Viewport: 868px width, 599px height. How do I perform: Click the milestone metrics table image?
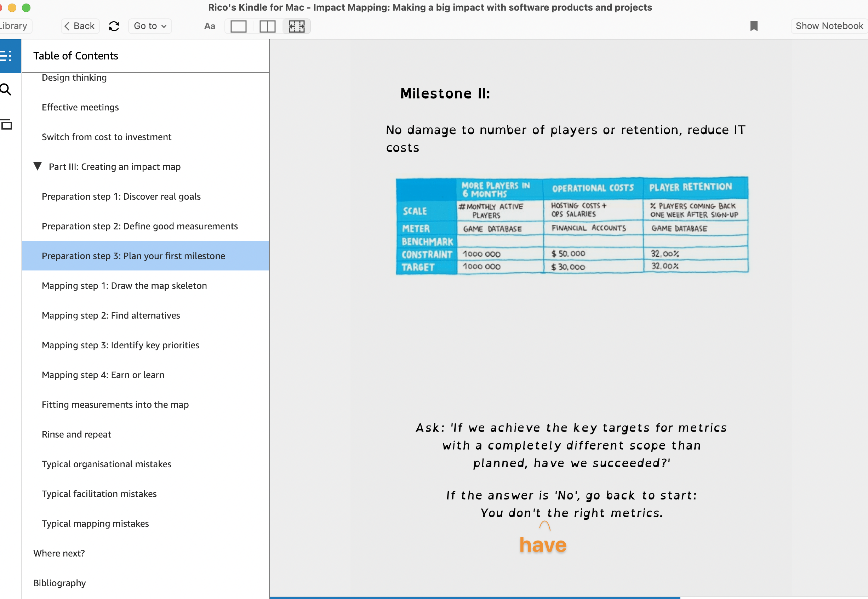[x=572, y=226]
